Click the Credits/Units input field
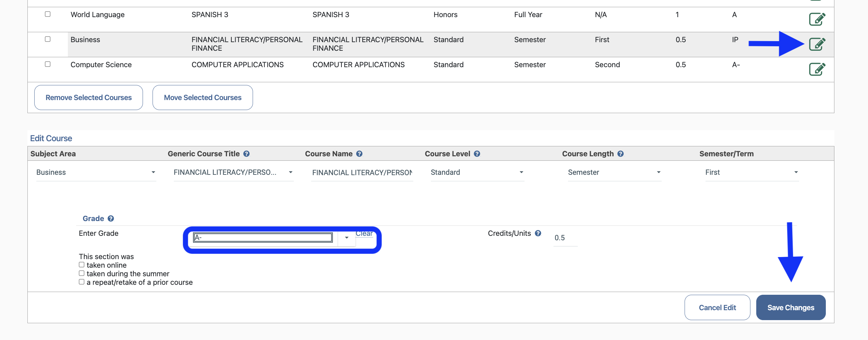The image size is (868, 340). tap(564, 237)
